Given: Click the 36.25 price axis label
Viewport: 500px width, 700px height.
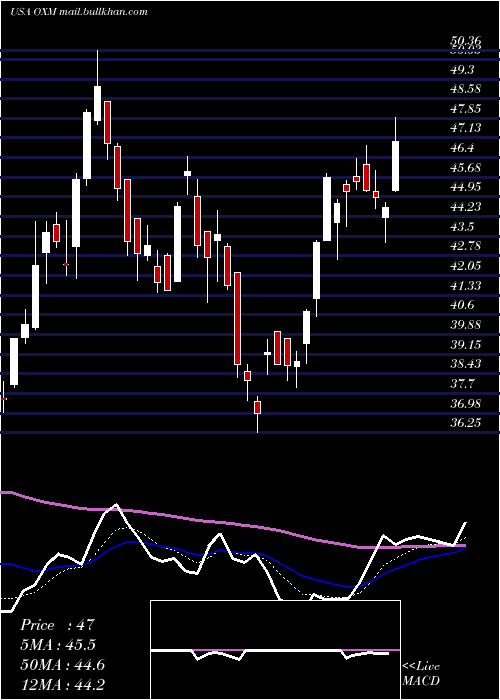Looking at the screenshot, I should tap(466, 422).
